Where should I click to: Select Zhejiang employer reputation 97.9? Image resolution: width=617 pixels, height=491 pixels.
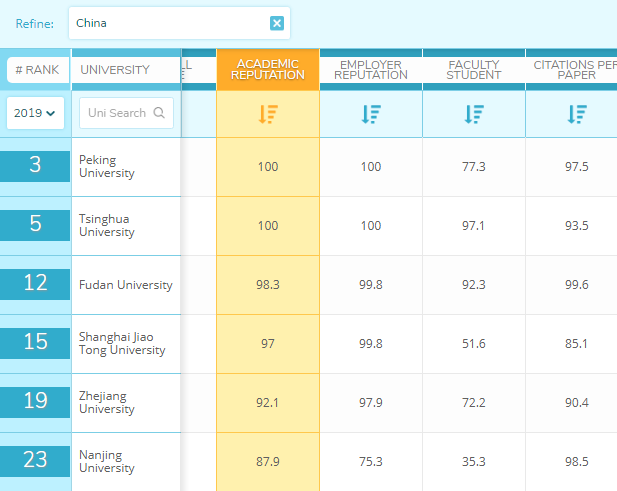tap(371, 402)
